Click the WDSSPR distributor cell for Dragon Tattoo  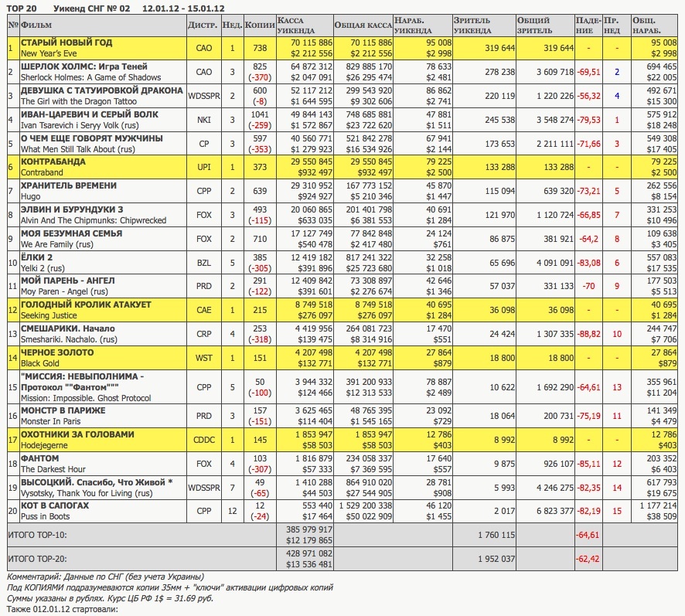click(204, 96)
